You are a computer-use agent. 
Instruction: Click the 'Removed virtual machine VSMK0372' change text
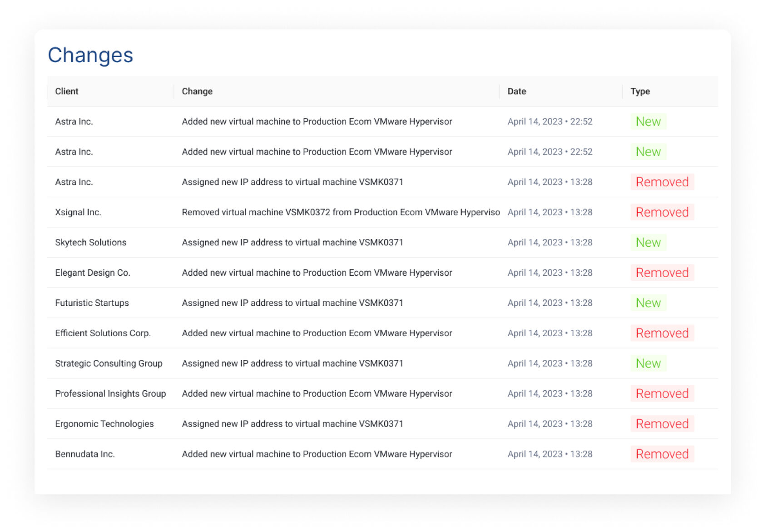[340, 212]
